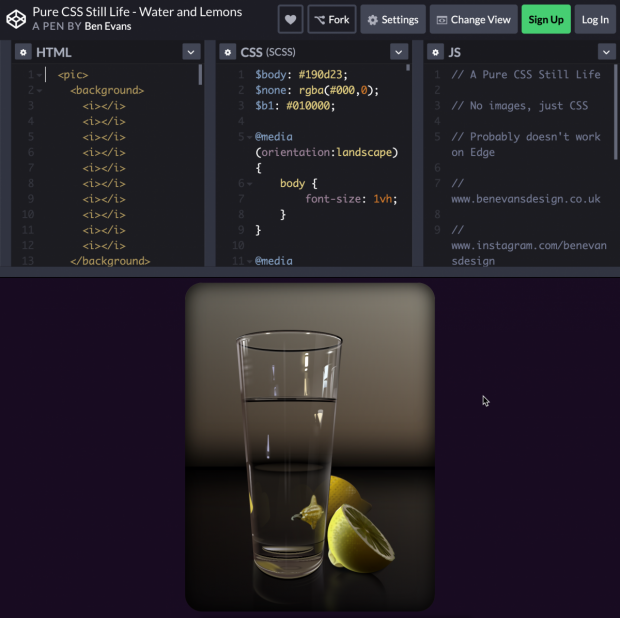
Task: Click the CSS (SCSS) panel title
Action: click(x=268, y=52)
